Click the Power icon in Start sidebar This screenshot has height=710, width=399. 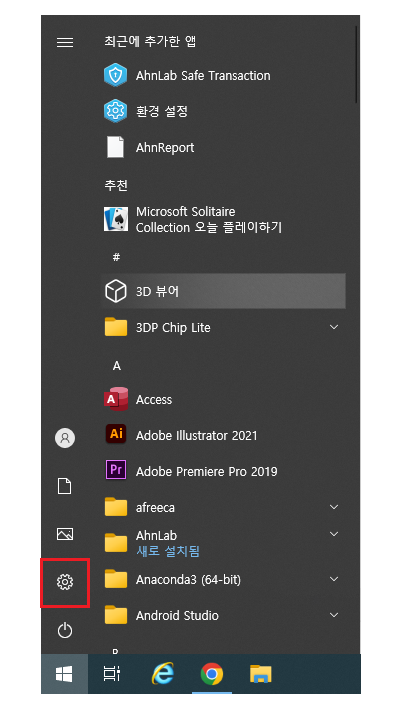(x=65, y=630)
